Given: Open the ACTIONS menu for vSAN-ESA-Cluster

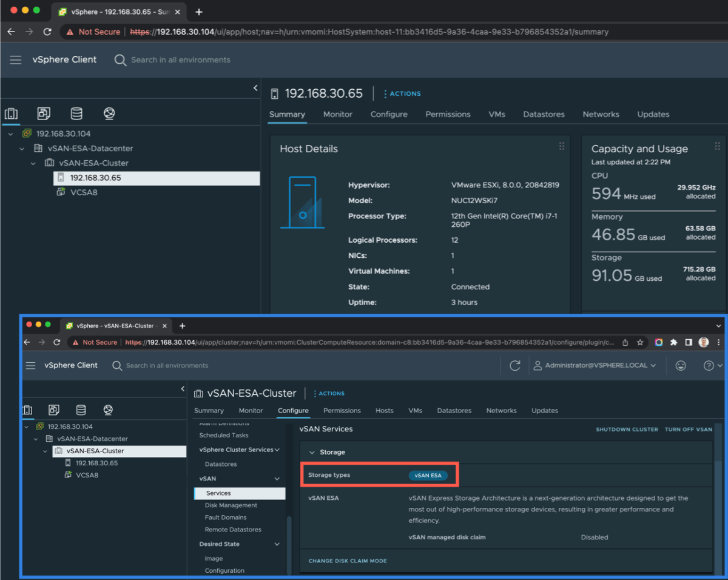Looking at the screenshot, I should 329,393.
